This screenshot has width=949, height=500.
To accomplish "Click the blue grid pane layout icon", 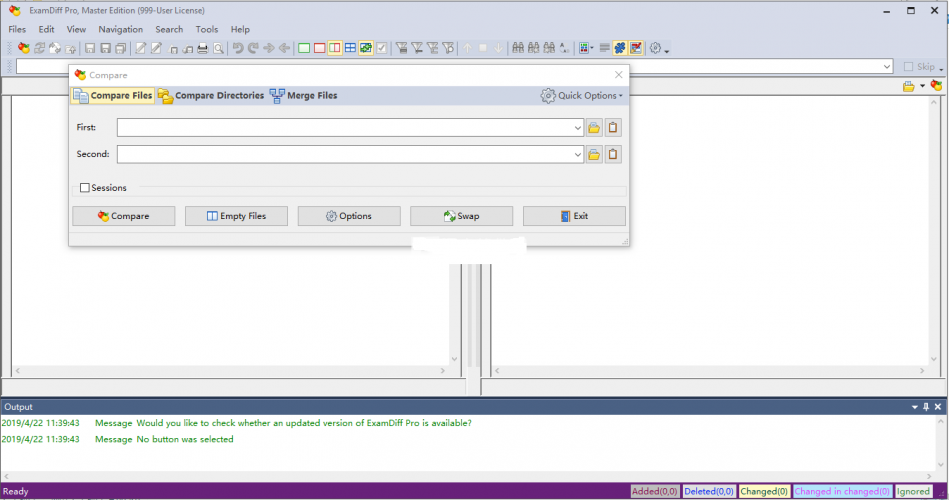I will click(x=350, y=48).
